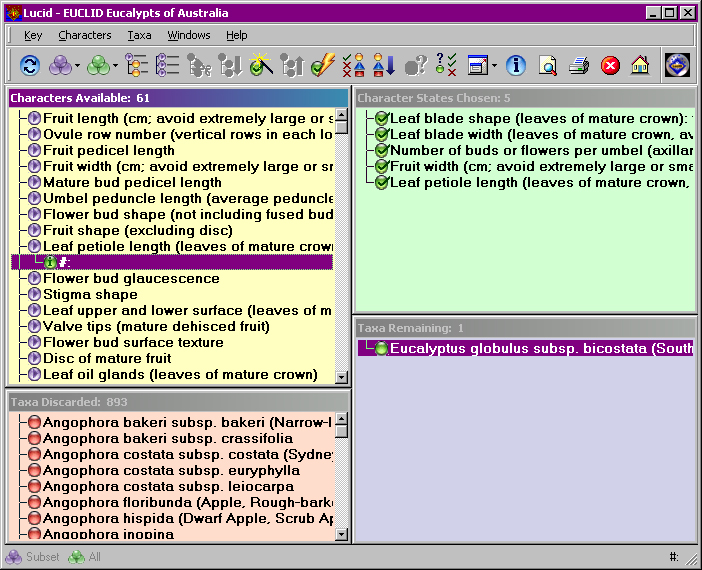Open the green subset dropdown arrow
702x570 pixels.
[x=116, y=66]
